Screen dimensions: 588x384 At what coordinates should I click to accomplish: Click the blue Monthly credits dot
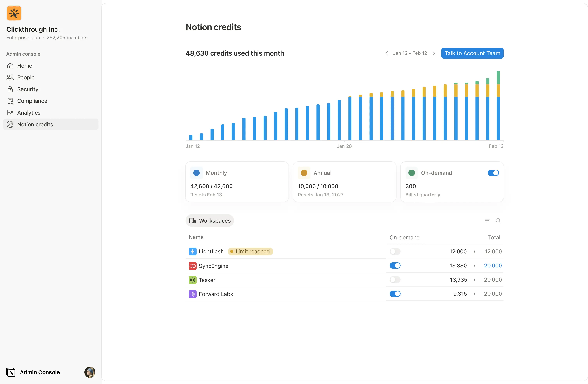pos(196,173)
